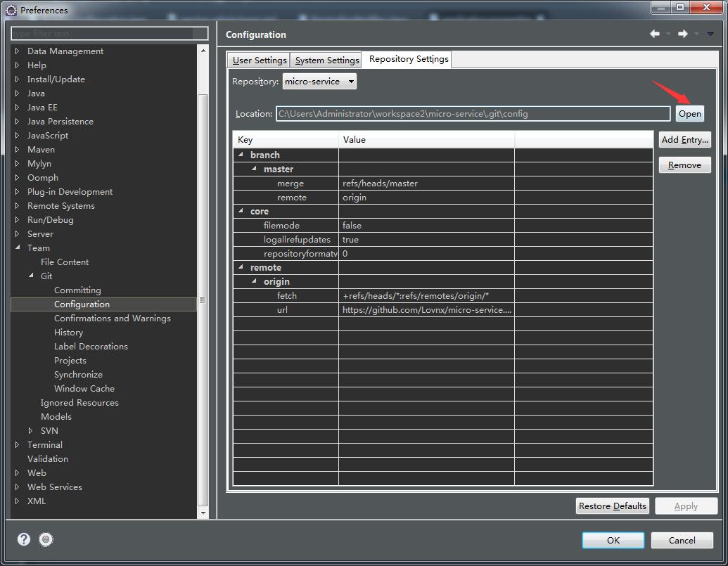The height and width of the screenshot is (566, 728).
Task: Click the preferences tree scrollbar thumb
Action: click(x=203, y=300)
